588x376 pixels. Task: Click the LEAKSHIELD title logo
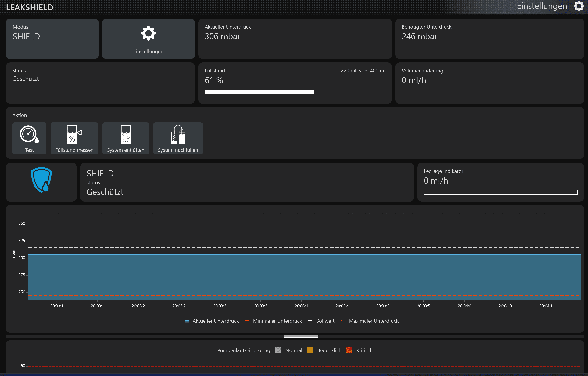(30, 7)
